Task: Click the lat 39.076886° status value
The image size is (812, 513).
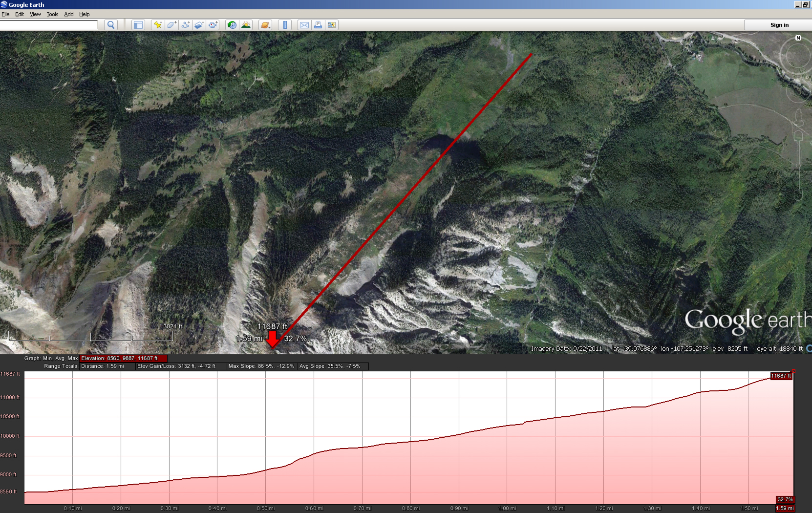Action: (634, 349)
